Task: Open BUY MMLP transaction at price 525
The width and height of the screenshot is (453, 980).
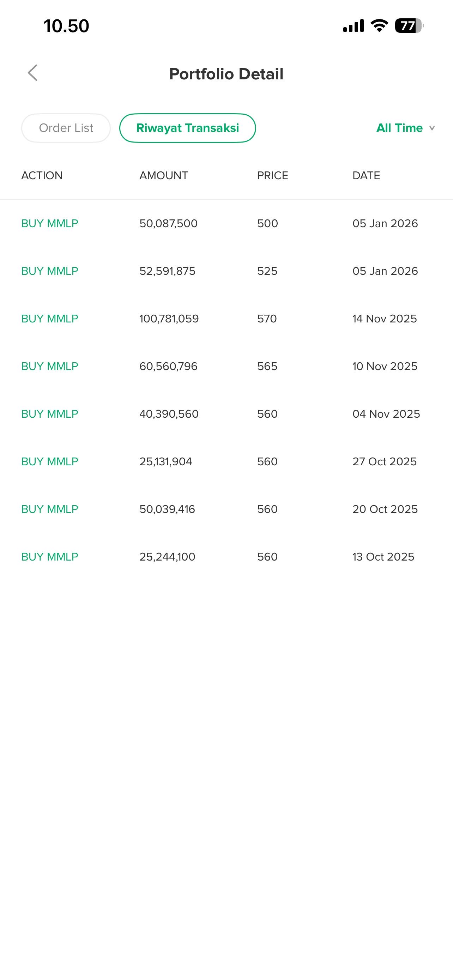Action: pyautogui.click(x=50, y=271)
